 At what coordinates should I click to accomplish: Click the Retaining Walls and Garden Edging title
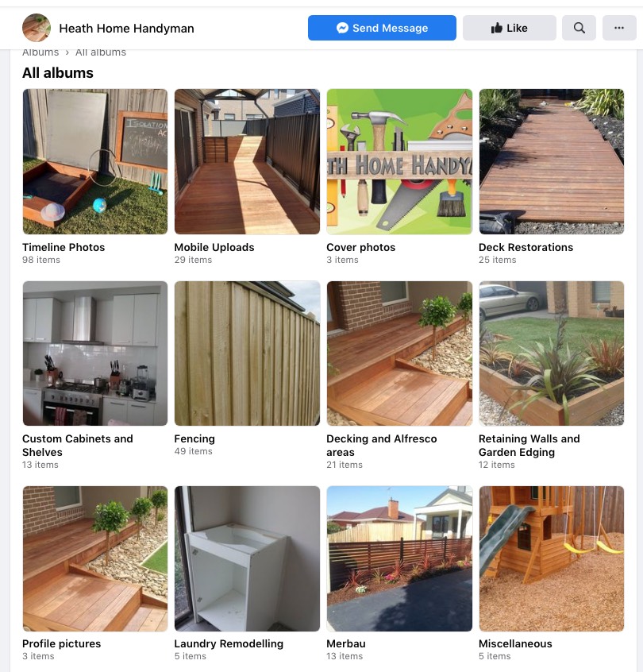coord(529,446)
